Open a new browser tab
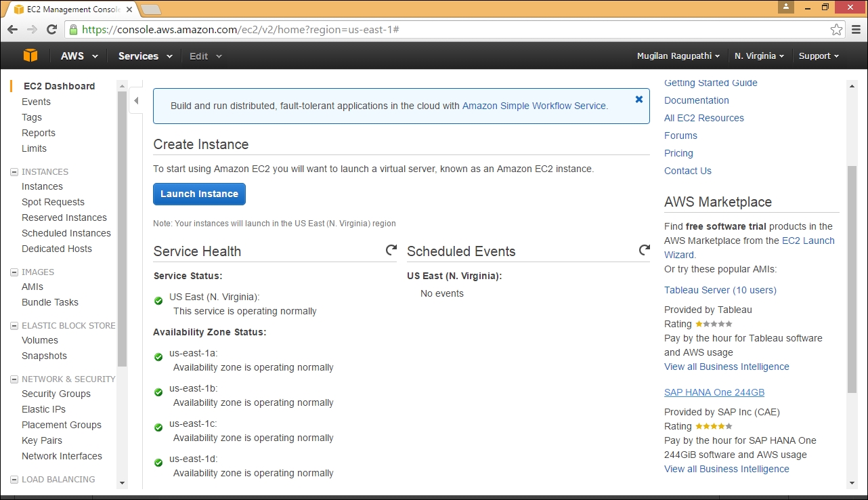The height and width of the screenshot is (500, 868). coord(151,9)
